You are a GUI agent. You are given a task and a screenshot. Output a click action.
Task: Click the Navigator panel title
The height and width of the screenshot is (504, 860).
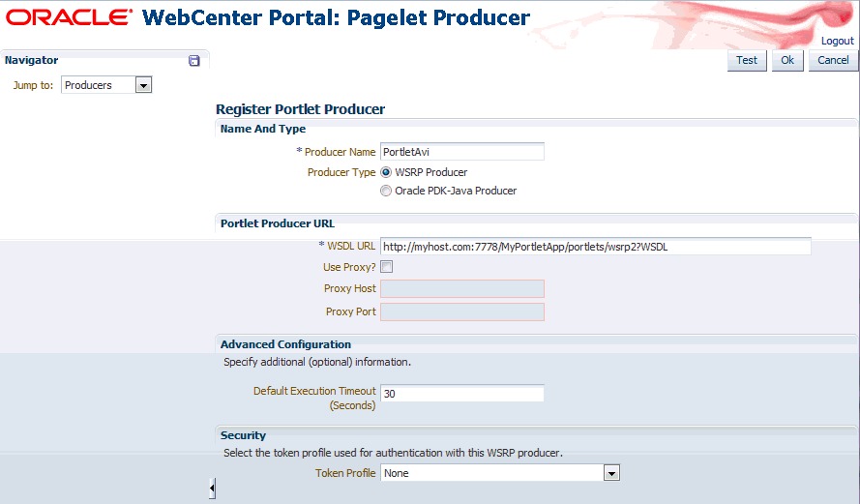click(x=31, y=60)
